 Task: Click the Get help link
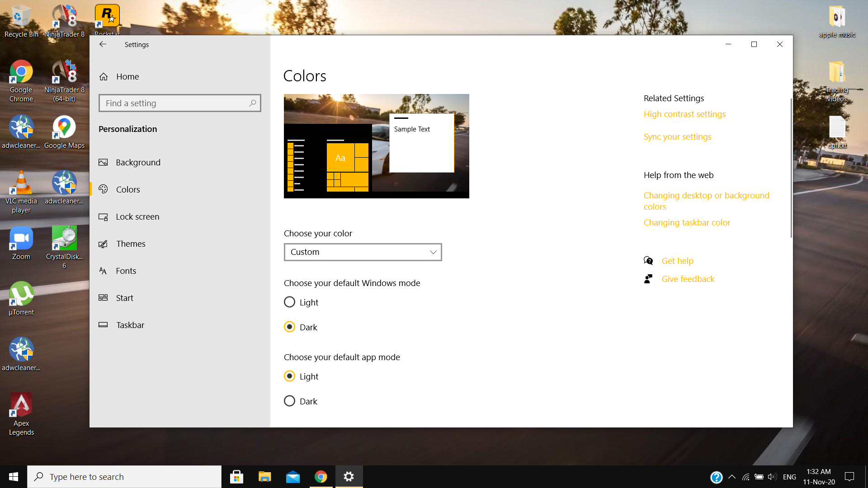677,261
